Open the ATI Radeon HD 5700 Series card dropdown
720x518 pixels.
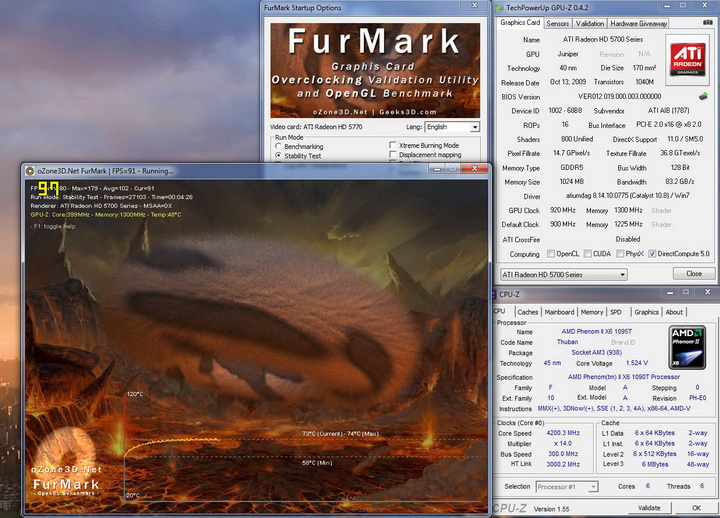(x=564, y=275)
